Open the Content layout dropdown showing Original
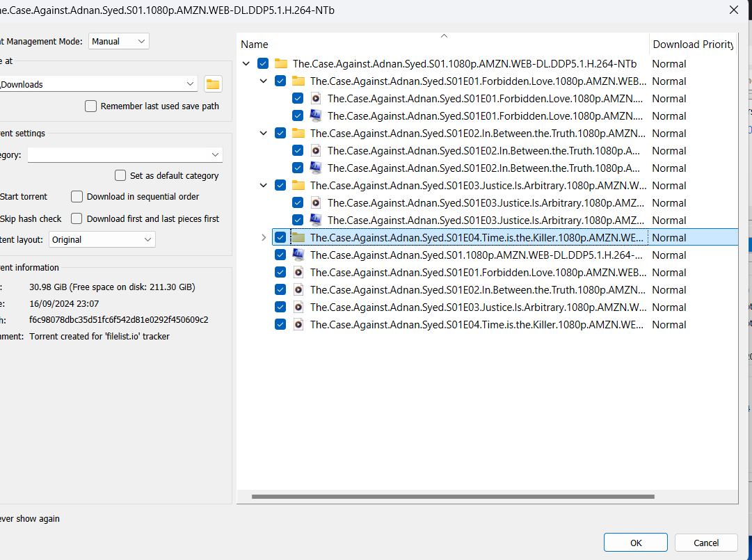Viewport: 752px width, 560px height. [102, 239]
